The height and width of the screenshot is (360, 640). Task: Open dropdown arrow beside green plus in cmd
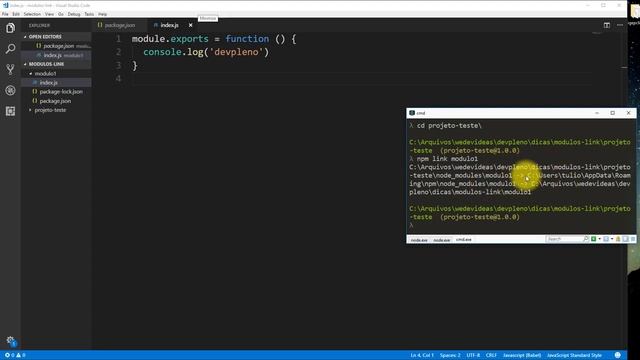pos(599,239)
